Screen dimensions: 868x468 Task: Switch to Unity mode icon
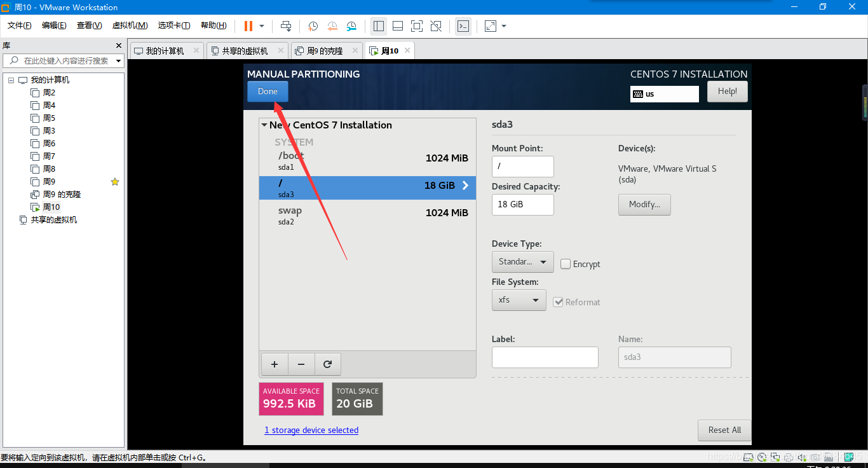(436, 26)
